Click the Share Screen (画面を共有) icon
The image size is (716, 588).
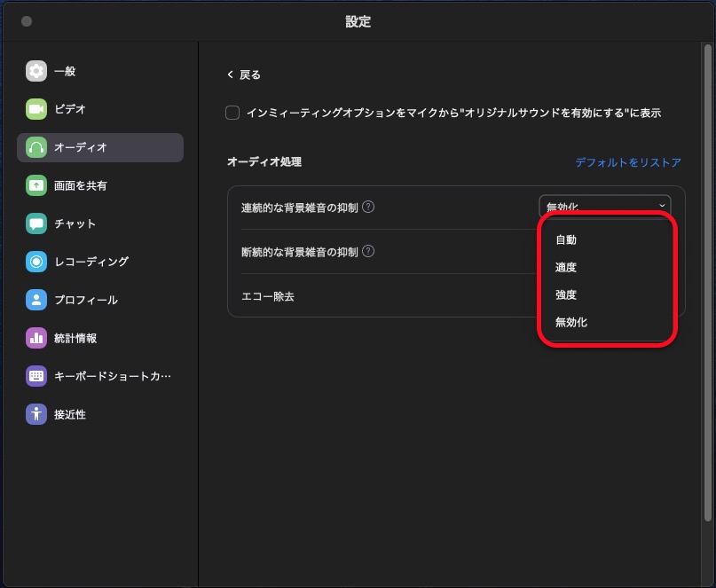pos(36,185)
